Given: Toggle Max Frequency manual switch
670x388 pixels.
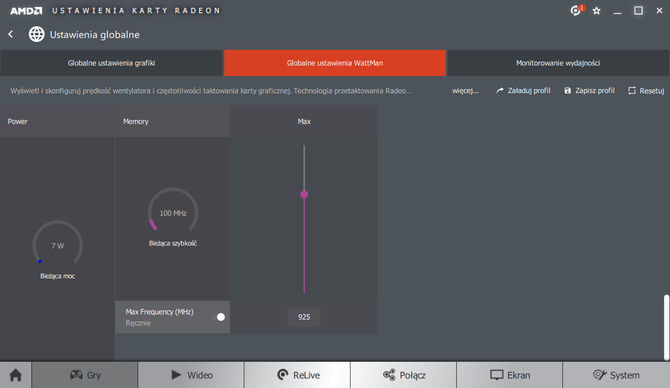Looking at the screenshot, I should 218,317.
